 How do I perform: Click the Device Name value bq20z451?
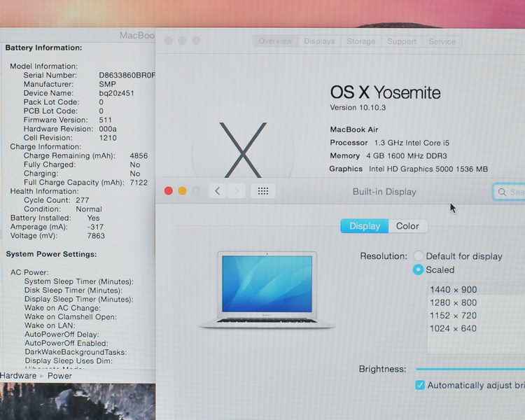(116, 93)
